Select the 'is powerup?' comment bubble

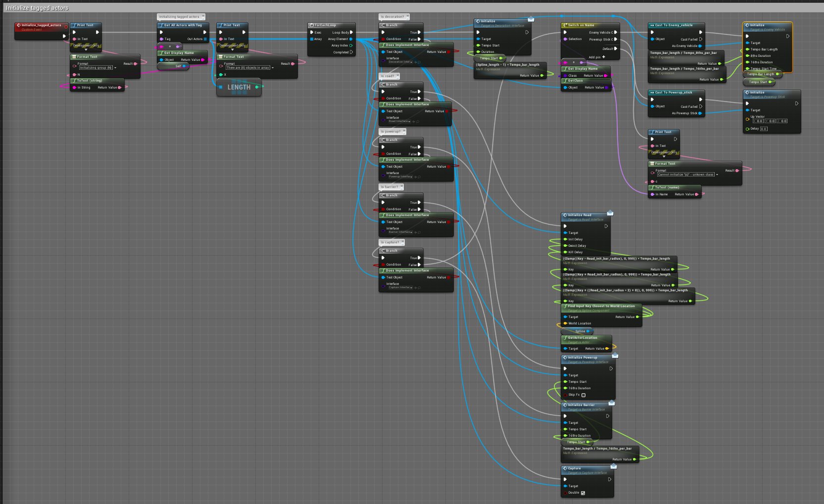[x=392, y=132]
